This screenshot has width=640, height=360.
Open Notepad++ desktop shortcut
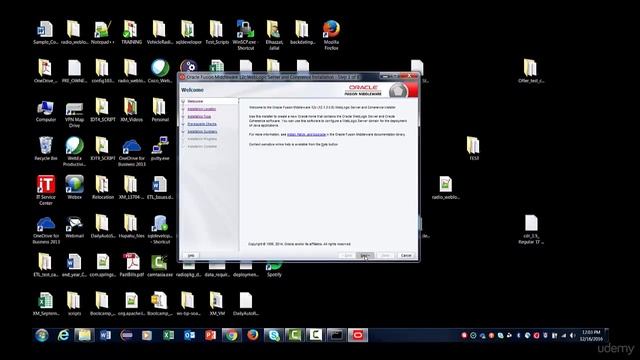tap(102, 32)
